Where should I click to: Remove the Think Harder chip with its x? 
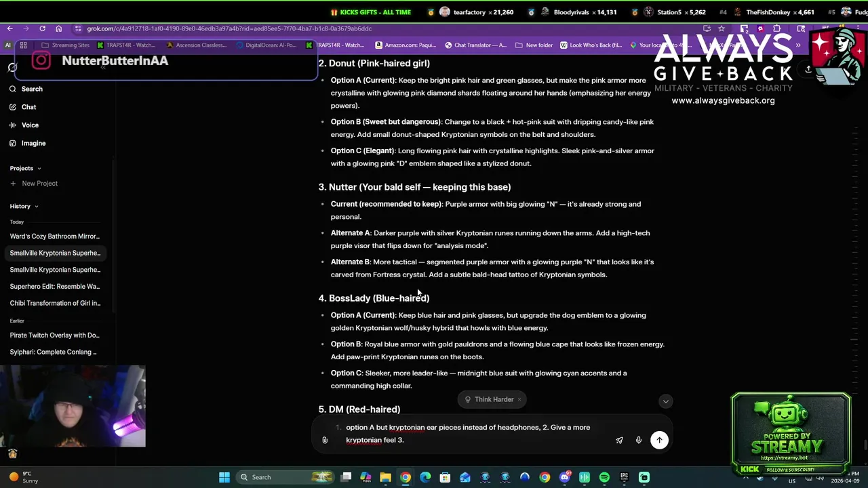pos(519,399)
